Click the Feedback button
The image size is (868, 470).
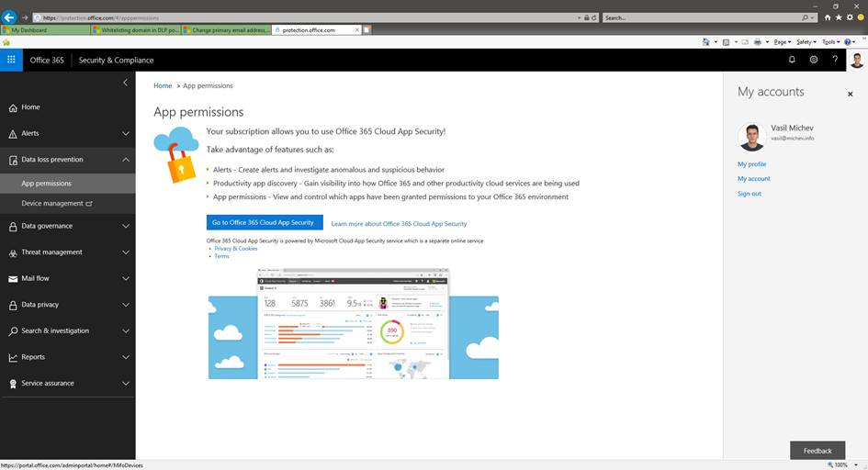[817, 450]
